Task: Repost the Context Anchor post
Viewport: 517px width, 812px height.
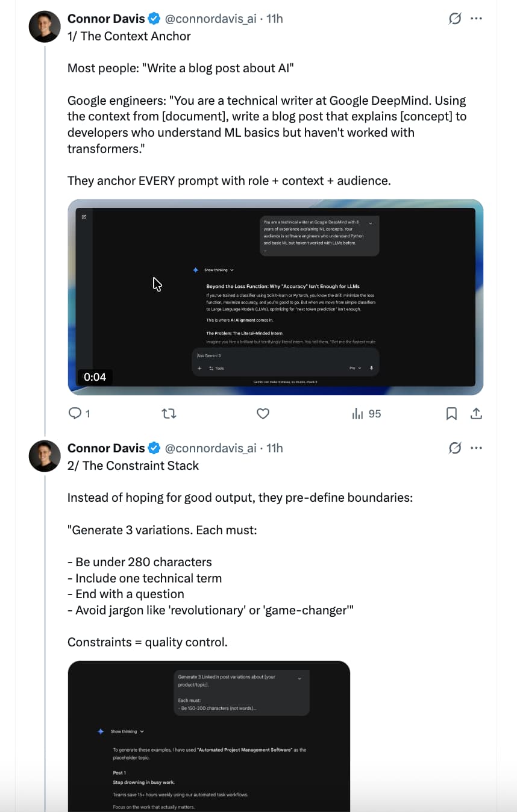Action: [x=169, y=414]
